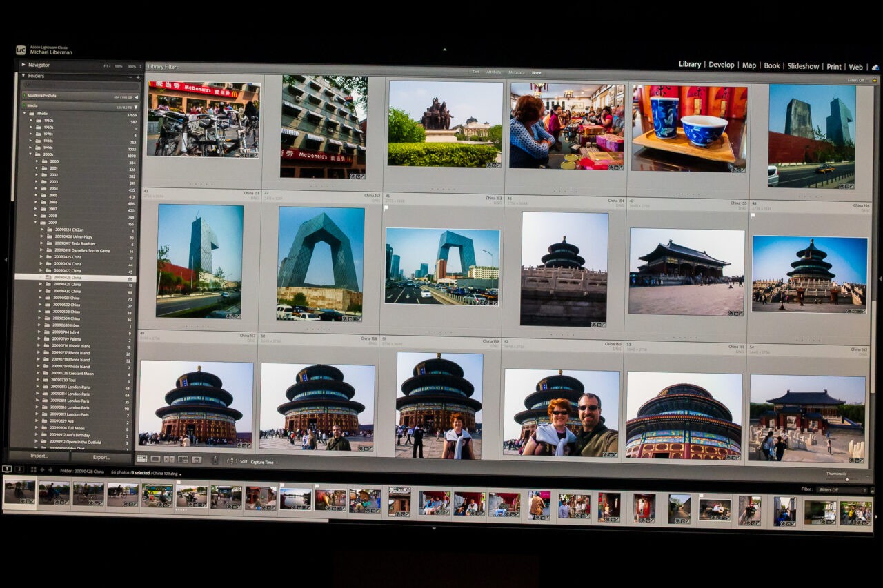Screen dimensions: 883x588
Task: Open the filmstrip grid shortcut icon
Action: coord(33,469)
